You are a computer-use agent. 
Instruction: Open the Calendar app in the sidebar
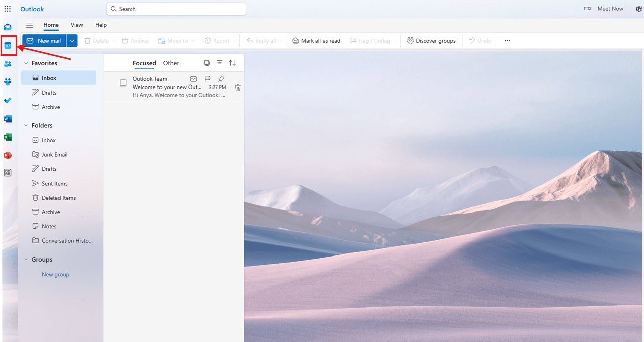pyautogui.click(x=9, y=45)
